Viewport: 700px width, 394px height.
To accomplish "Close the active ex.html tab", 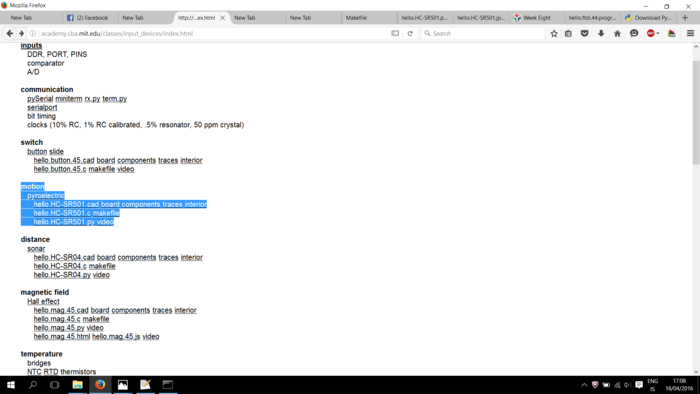I will [x=222, y=18].
